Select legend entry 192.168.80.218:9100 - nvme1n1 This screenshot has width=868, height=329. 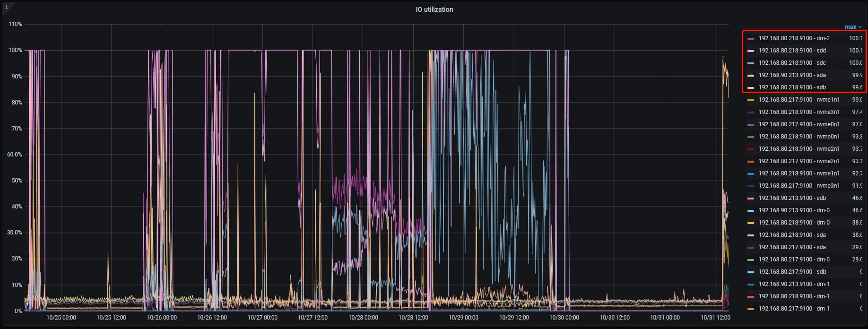pos(799,173)
